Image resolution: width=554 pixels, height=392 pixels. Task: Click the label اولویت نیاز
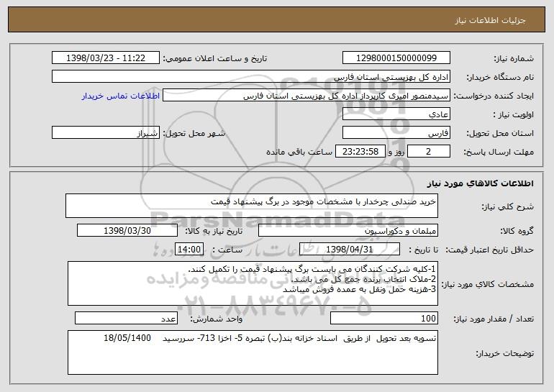[x=514, y=114]
